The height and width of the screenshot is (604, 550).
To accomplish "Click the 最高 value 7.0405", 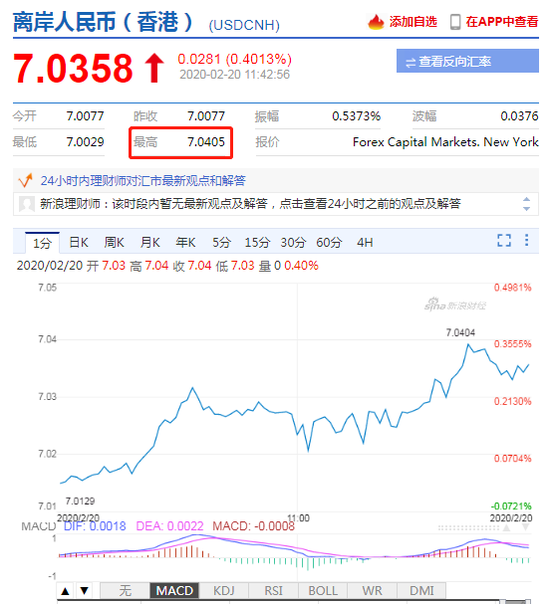I will tap(206, 142).
